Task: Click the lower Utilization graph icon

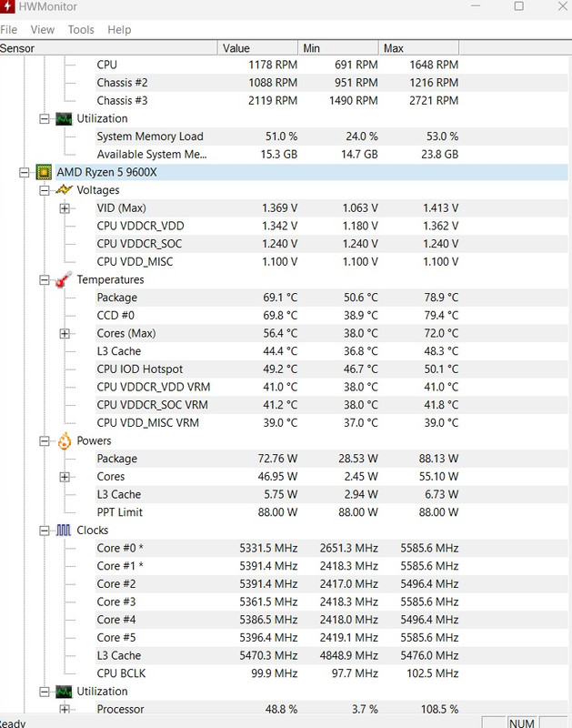Action: 64,692
